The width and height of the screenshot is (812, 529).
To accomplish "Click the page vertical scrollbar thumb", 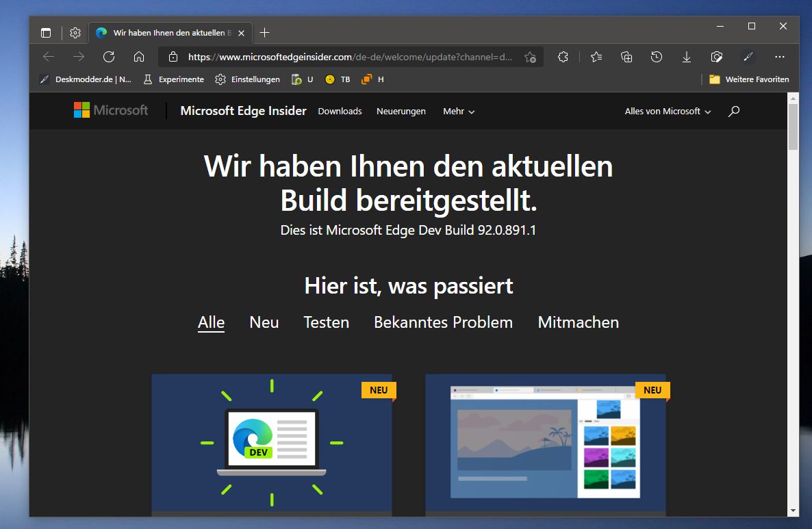I will (x=793, y=127).
